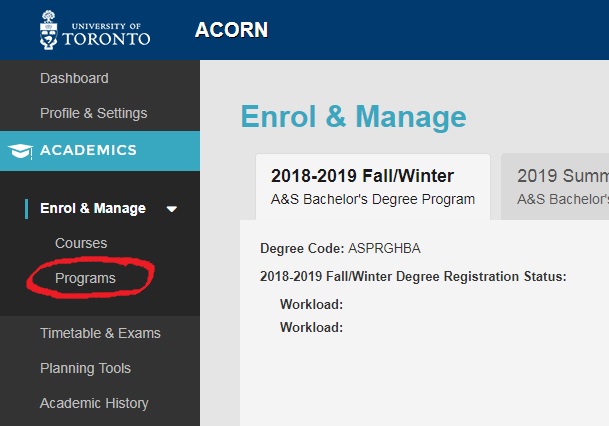Open the Dashboard sidebar item

coord(74,78)
